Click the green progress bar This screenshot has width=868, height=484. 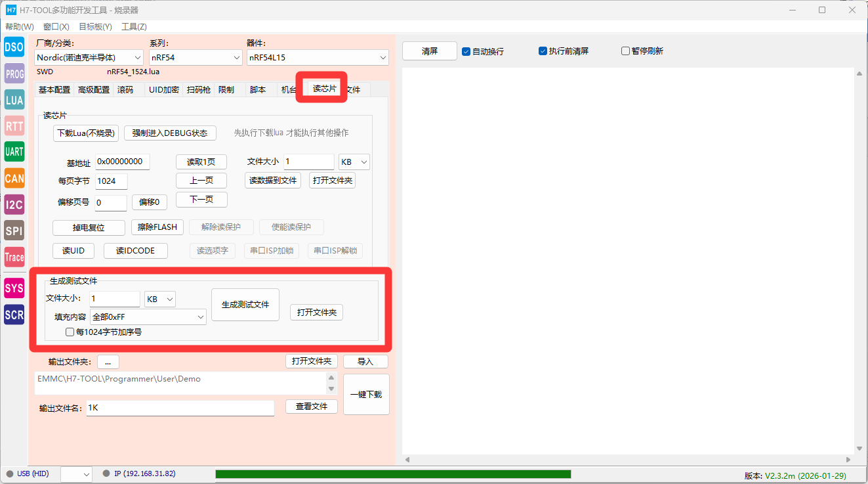(x=392, y=474)
